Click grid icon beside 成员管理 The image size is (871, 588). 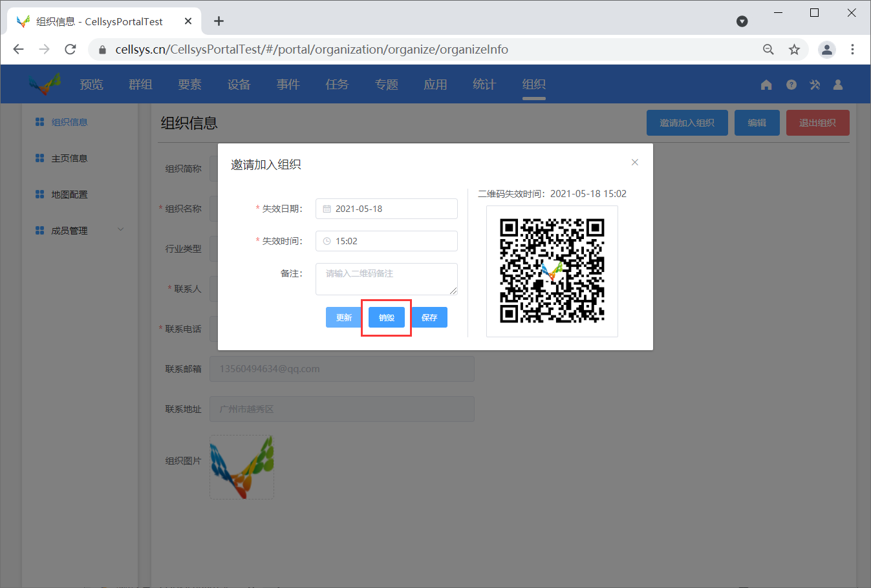click(x=39, y=231)
